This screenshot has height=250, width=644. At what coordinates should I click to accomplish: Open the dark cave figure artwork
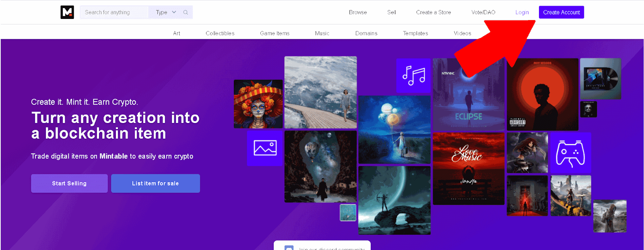click(x=320, y=167)
